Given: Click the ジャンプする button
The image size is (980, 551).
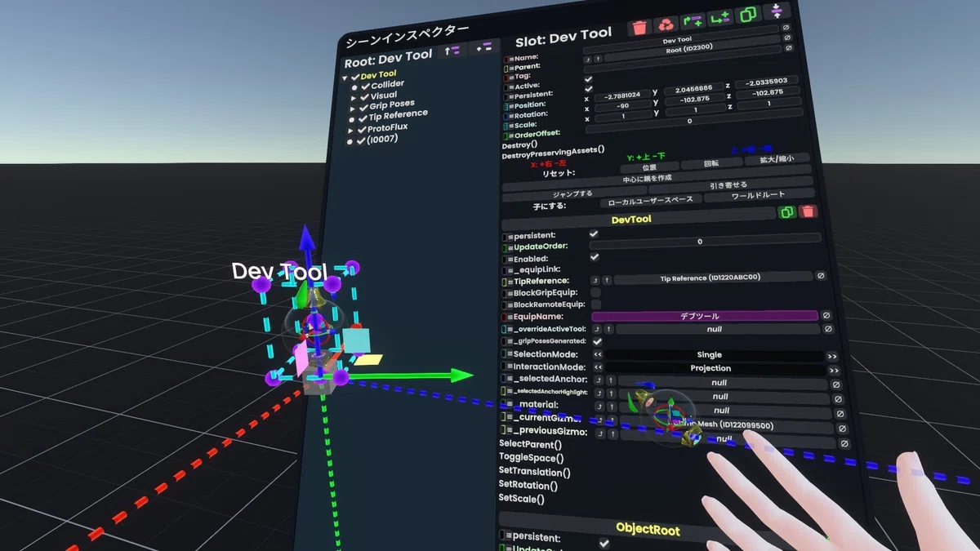Looking at the screenshot, I should coord(573,193).
